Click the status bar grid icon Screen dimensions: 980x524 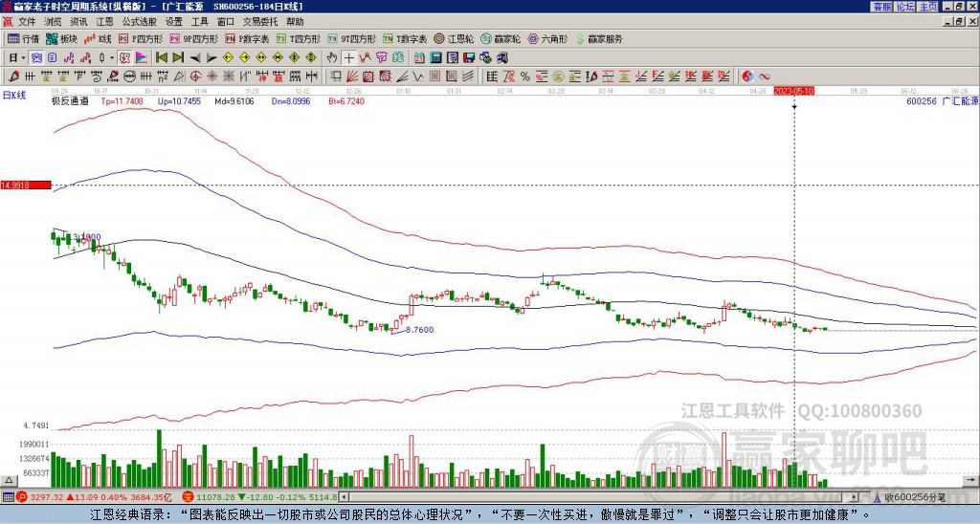8,497
